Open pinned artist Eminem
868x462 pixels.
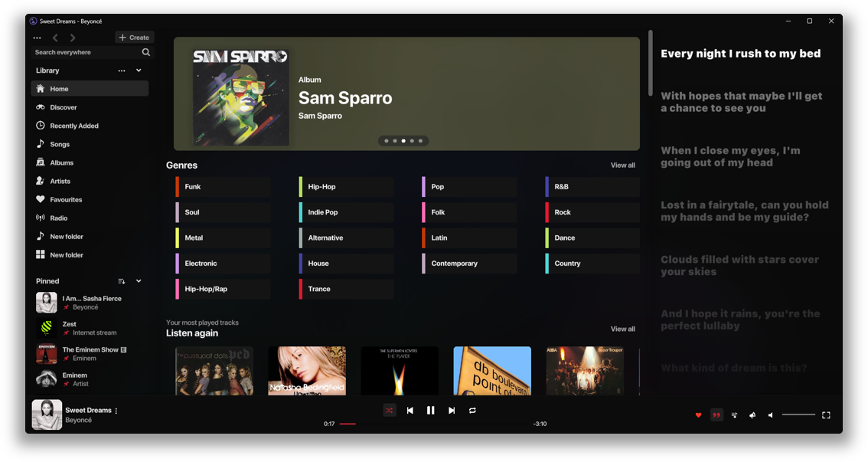click(x=90, y=379)
